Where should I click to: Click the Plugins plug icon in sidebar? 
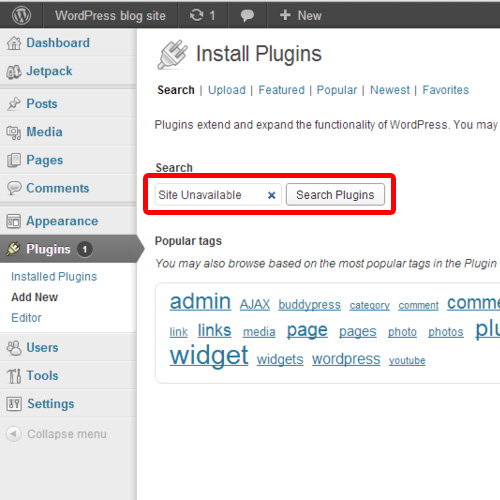[13, 249]
